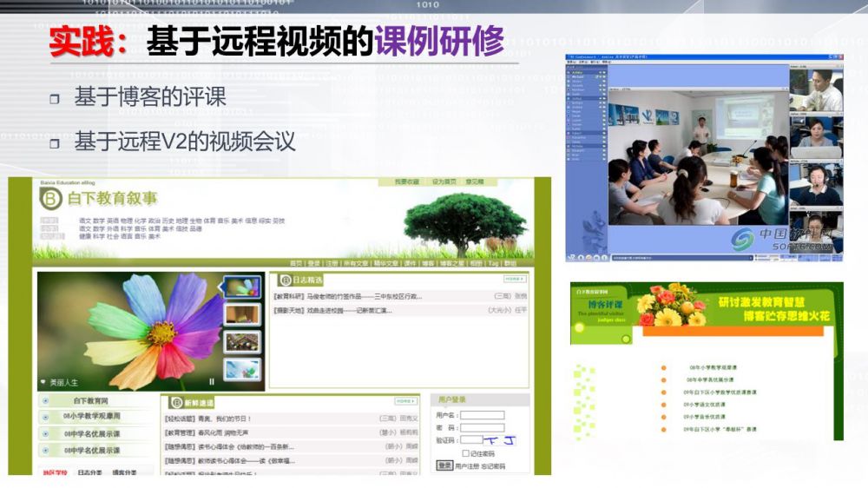Open MORE link in 日志精选 panel

click(x=514, y=280)
